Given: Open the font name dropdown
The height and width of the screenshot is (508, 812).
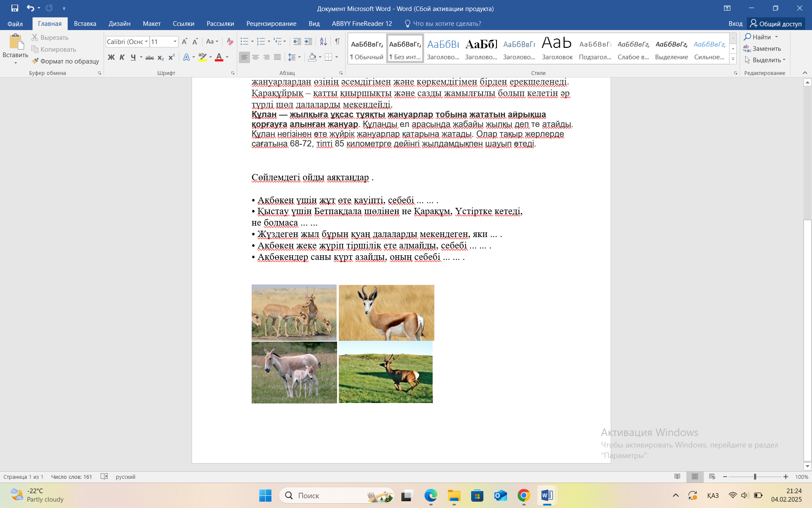Looking at the screenshot, I should pyautogui.click(x=146, y=41).
